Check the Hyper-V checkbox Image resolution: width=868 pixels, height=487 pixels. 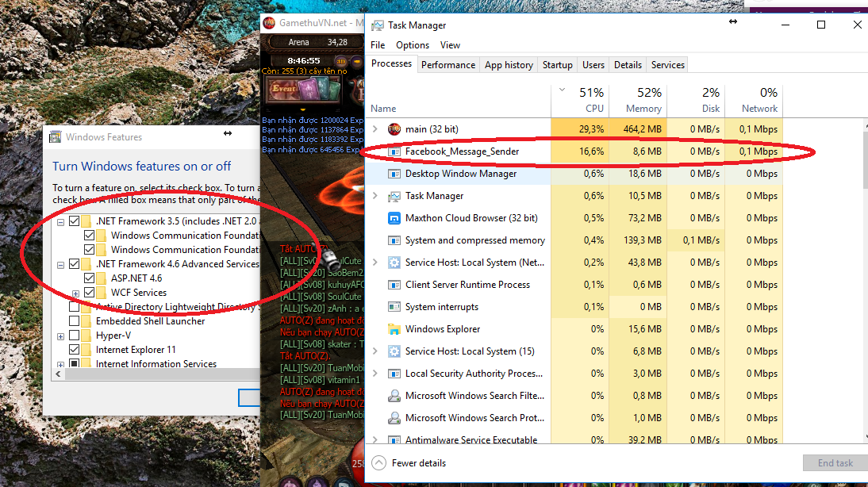(74, 336)
